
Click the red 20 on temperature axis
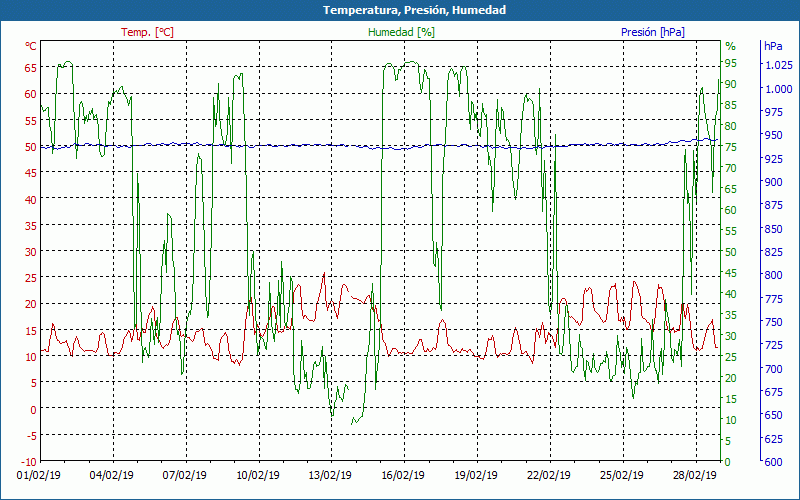point(31,304)
